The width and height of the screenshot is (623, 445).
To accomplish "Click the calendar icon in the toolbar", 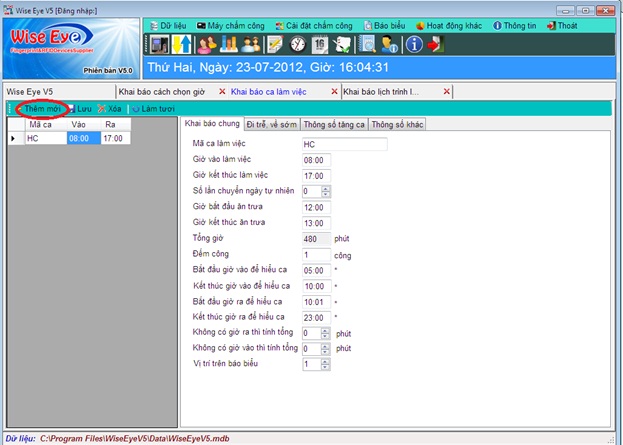I will (319, 44).
